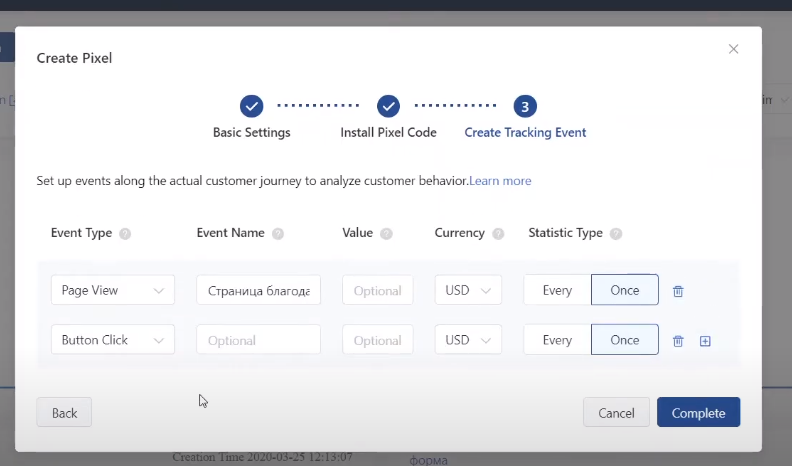The width and height of the screenshot is (792, 466).
Task: Click the Currency help icon
Action: point(498,234)
